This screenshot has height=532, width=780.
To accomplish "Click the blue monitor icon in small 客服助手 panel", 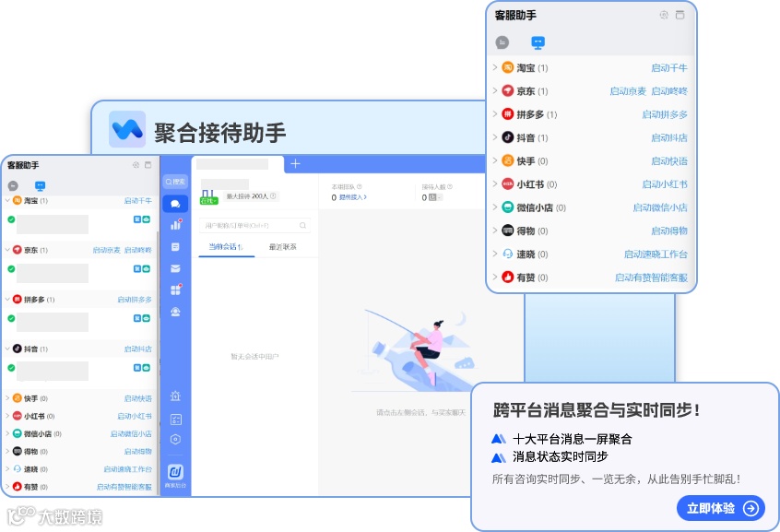I will (41, 186).
